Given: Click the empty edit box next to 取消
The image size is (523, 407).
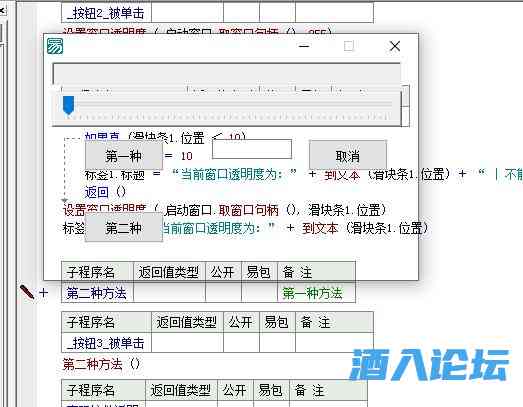Looking at the screenshot, I should 252,149.
